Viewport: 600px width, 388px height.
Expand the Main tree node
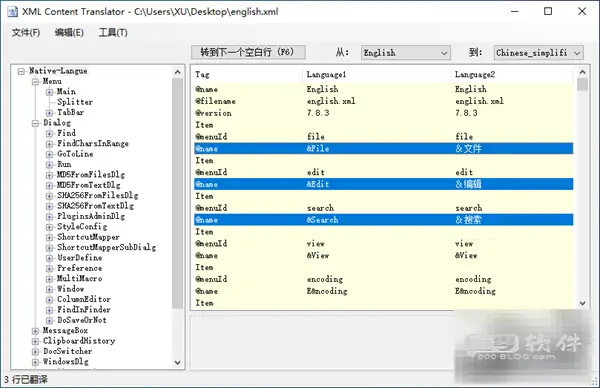[49, 92]
